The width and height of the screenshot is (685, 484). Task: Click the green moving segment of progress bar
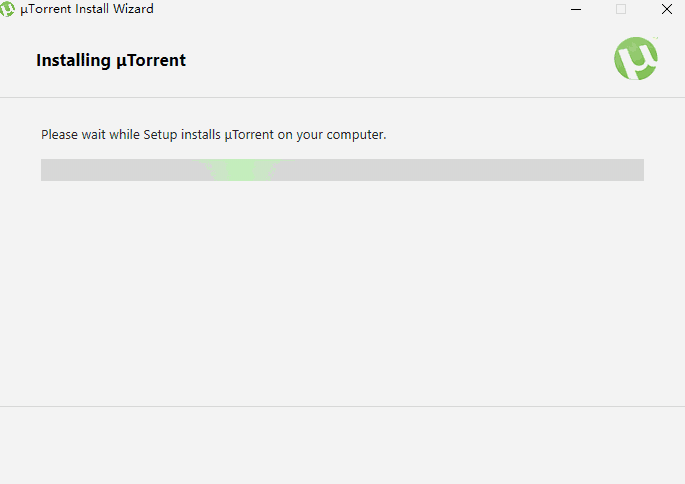pos(243,170)
